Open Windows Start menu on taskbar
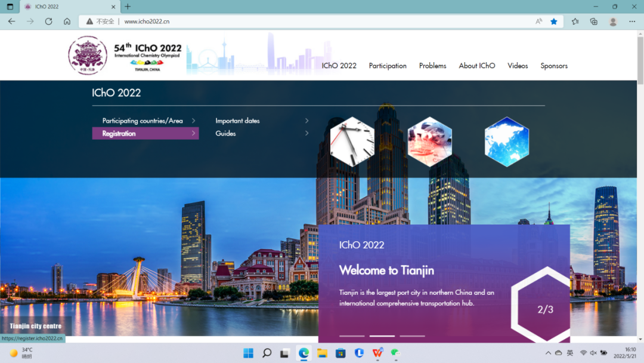The width and height of the screenshot is (644, 363). pos(249,353)
